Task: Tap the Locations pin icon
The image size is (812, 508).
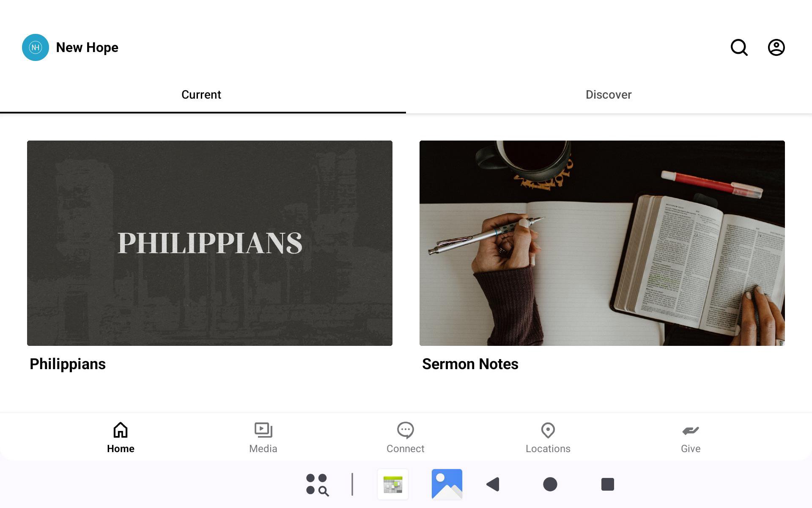Action: [x=548, y=430]
